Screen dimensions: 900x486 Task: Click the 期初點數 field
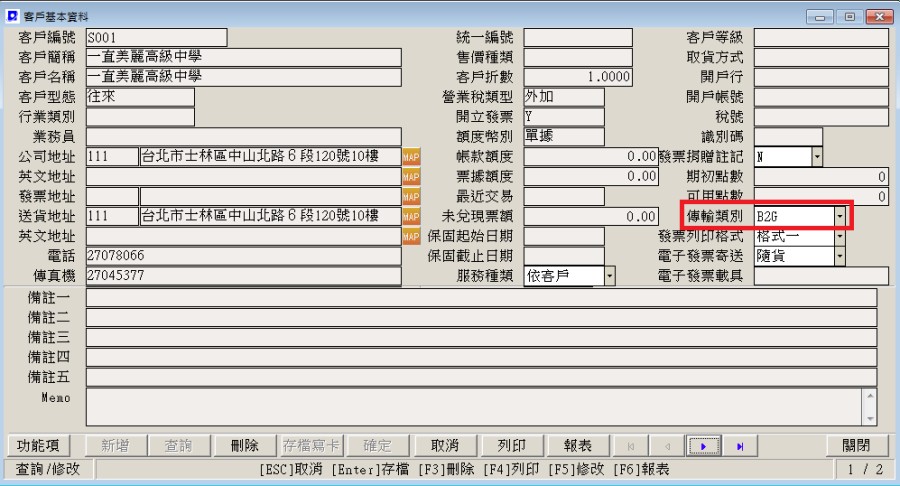[x=821, y=177]
